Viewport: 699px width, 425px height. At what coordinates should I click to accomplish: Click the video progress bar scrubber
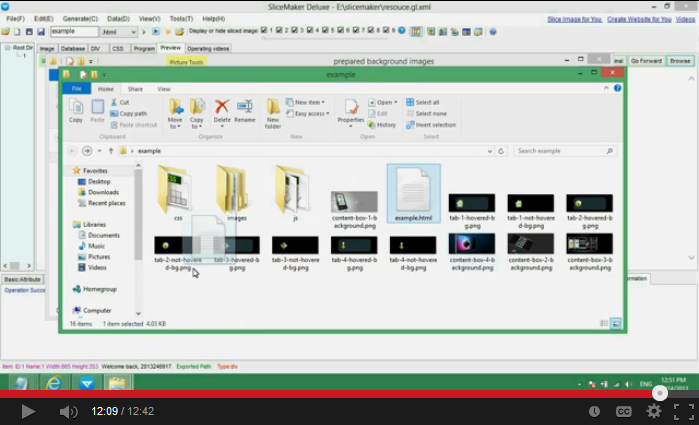(x=660, y=393)
